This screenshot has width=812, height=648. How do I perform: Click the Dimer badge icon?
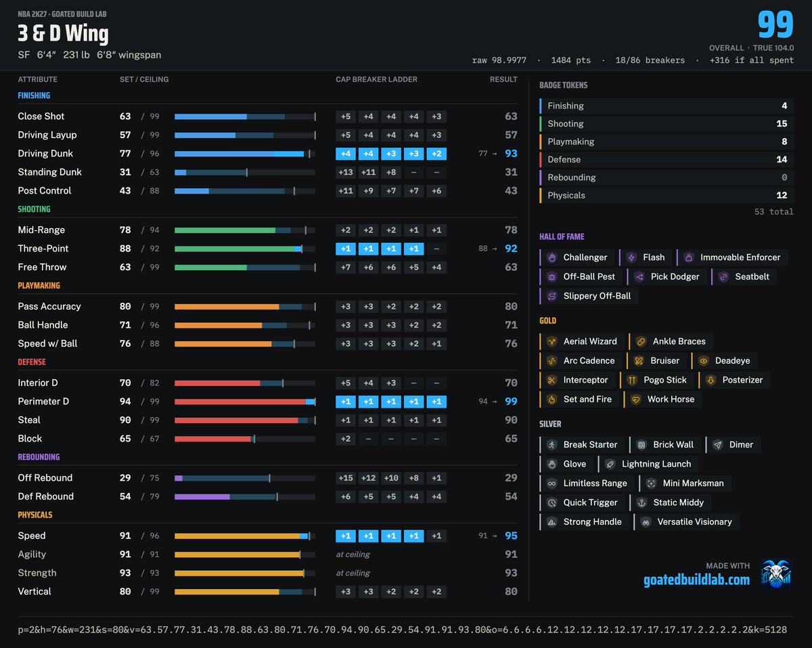click(717, 445)
